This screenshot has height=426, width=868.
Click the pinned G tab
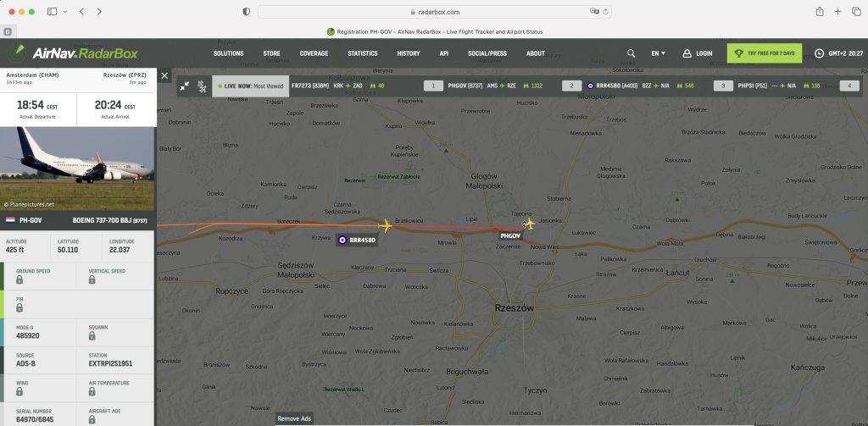tap(7, 32)
